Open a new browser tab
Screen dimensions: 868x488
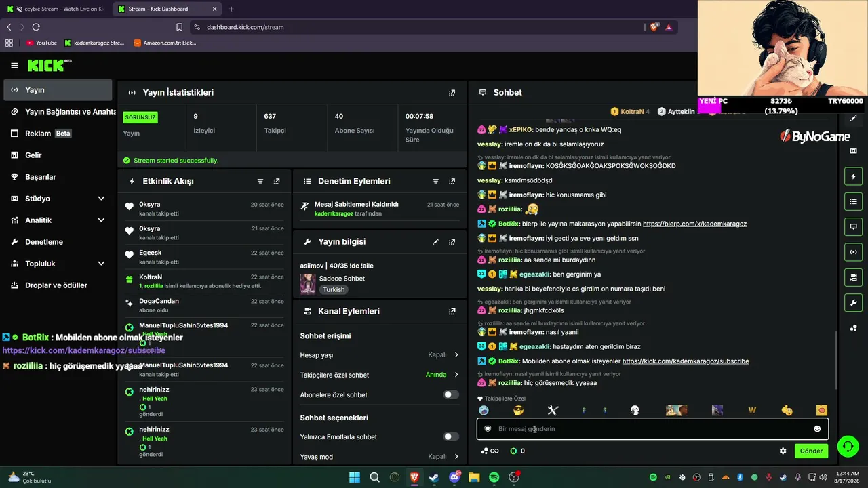231,9
